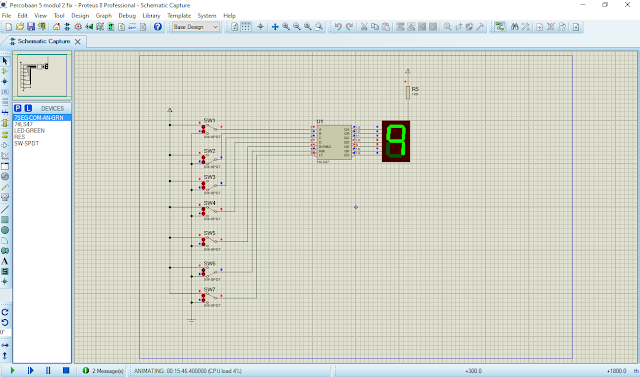Copy selection to clipboard icon
Screen dimensions: 640x377
point(375,27)
